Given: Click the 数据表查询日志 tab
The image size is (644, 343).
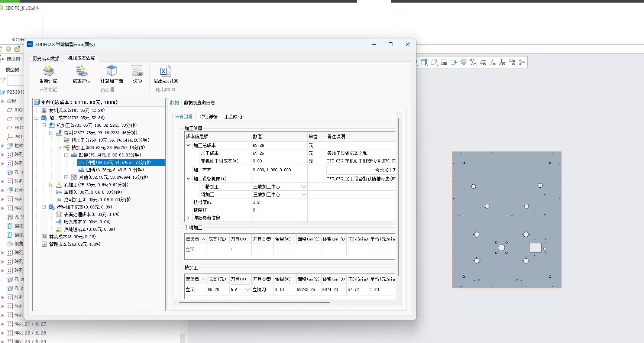Looking at the screenshot, I should [199, 103].
